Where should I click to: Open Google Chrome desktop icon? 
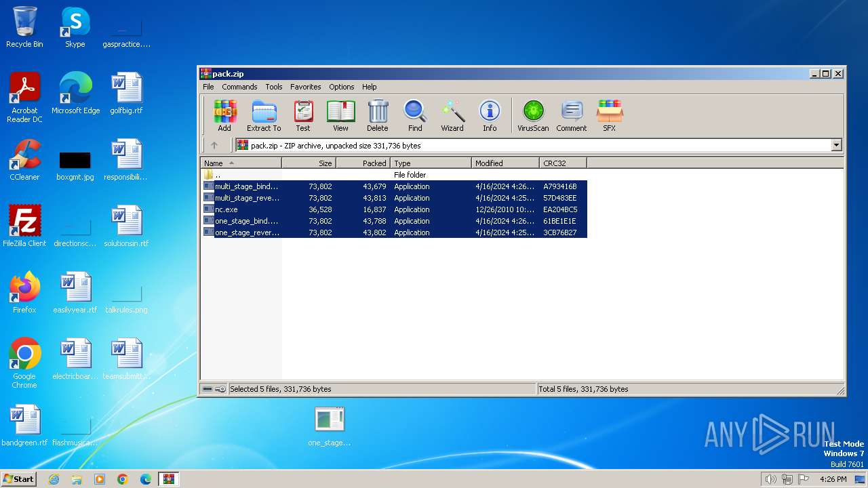point(24,363)
